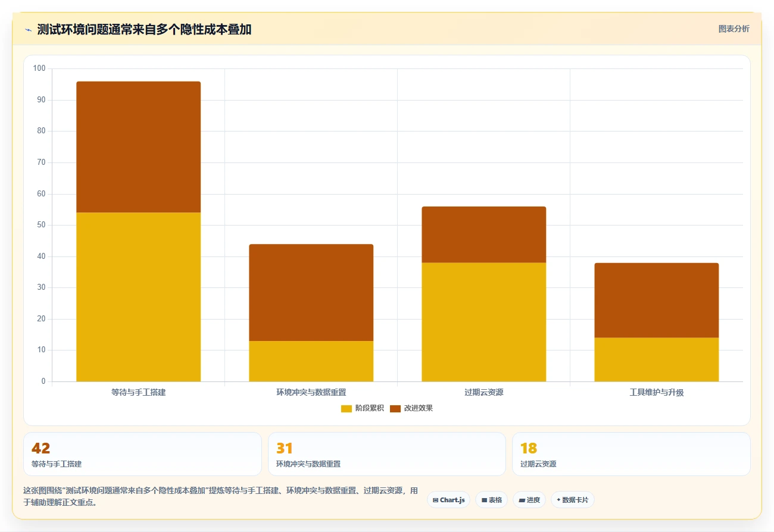Viewport: 774px width, 532px height.
Task: Click the 改进效果 legend label
Action: (418, 408)
